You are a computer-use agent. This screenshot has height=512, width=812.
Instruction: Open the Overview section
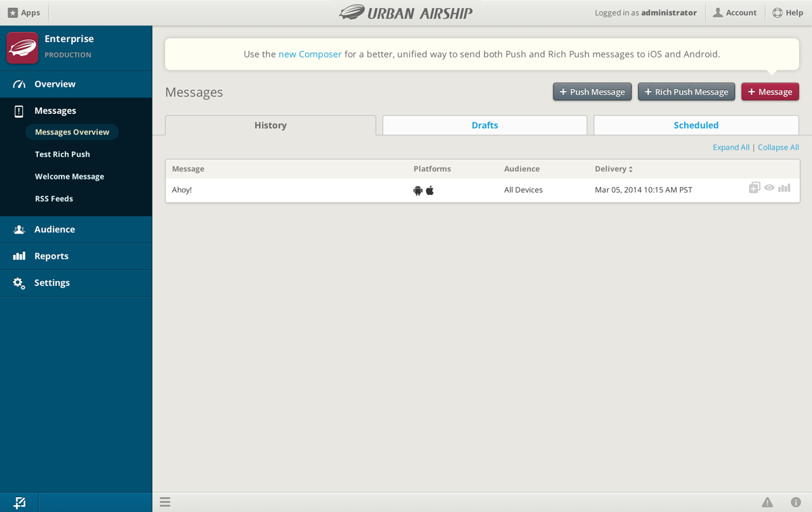[76, 84]
